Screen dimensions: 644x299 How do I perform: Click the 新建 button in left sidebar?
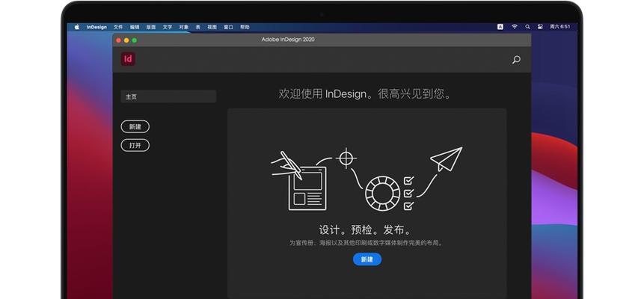135,126
